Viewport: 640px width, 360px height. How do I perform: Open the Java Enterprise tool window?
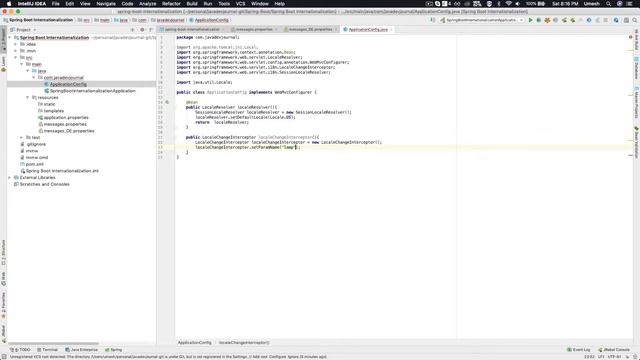[82, 350]
